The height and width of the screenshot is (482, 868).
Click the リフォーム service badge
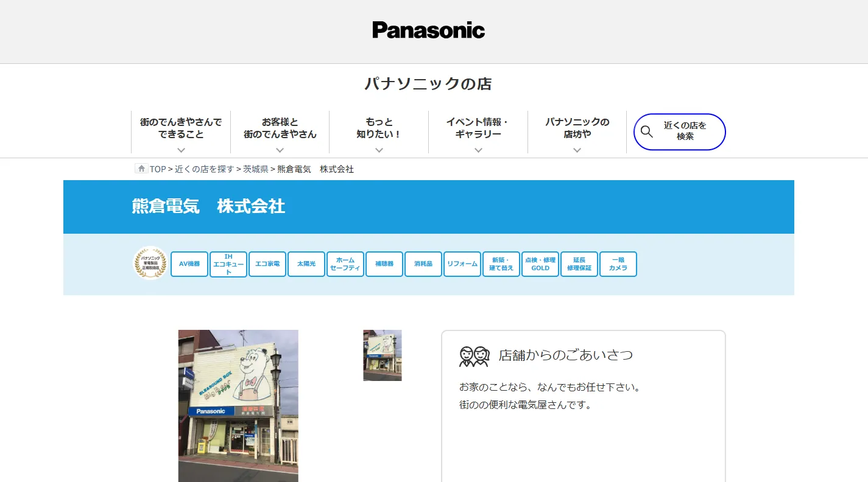(x=462, y=264)
